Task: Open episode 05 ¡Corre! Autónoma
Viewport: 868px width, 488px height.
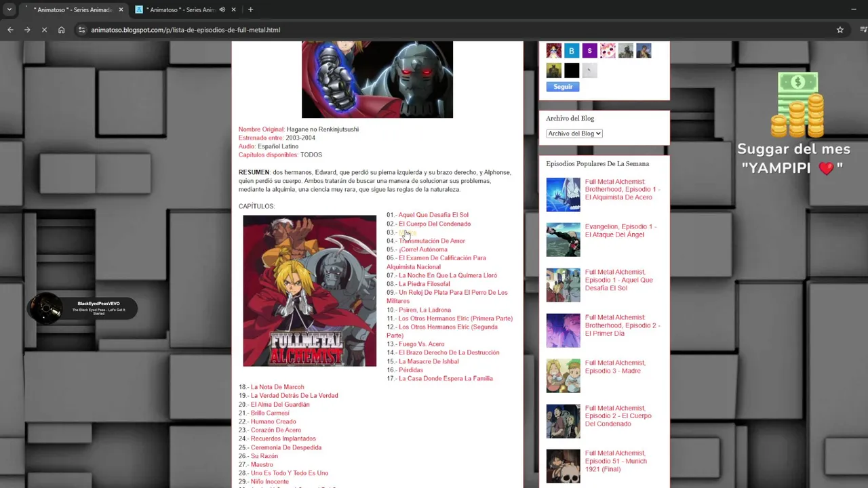Action: coord(423,249)
